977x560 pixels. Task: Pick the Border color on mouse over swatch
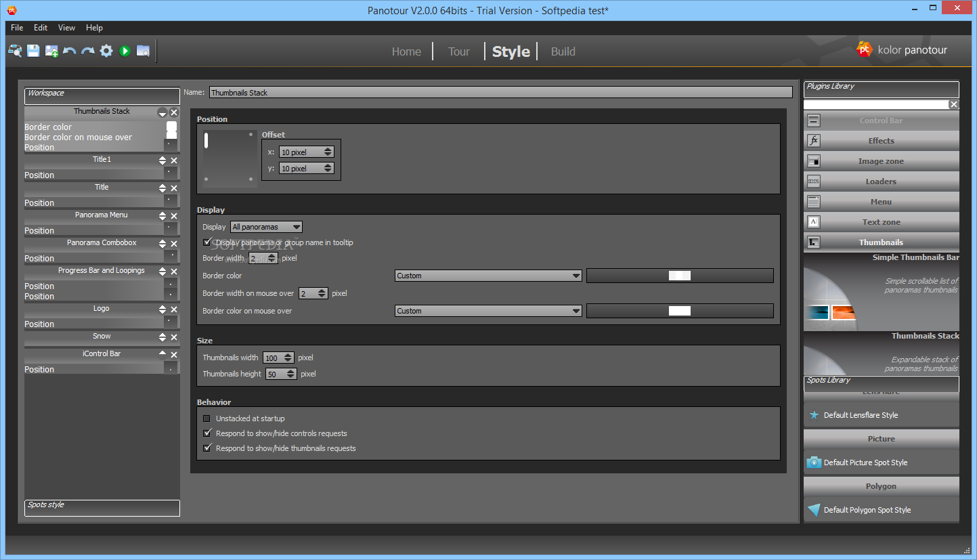pos(680,311)
